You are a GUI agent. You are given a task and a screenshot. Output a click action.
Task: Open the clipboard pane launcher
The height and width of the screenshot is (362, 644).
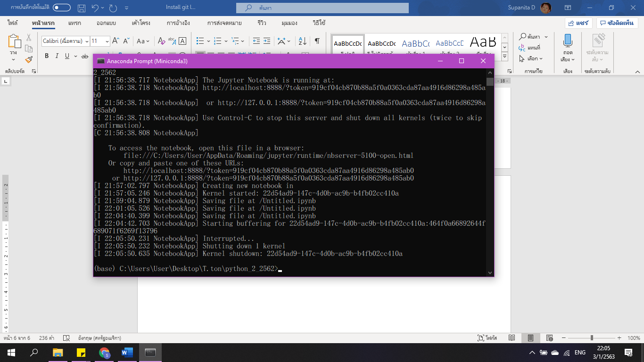(34, 71)
